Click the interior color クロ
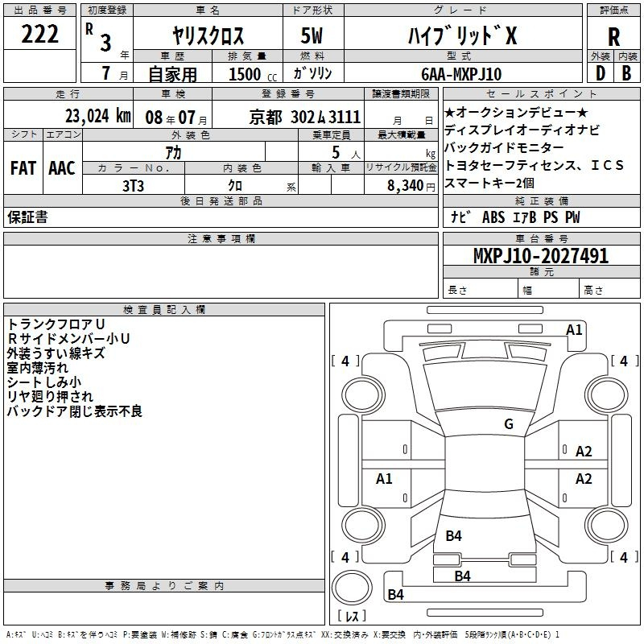This screenshot has height=644, width=644. pyautogui.click(x=235, y=186)
